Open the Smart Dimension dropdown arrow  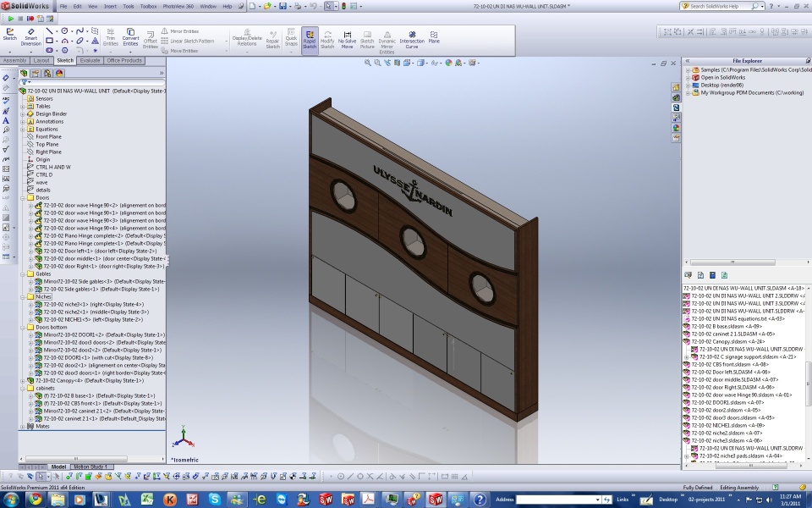(31, 52)
